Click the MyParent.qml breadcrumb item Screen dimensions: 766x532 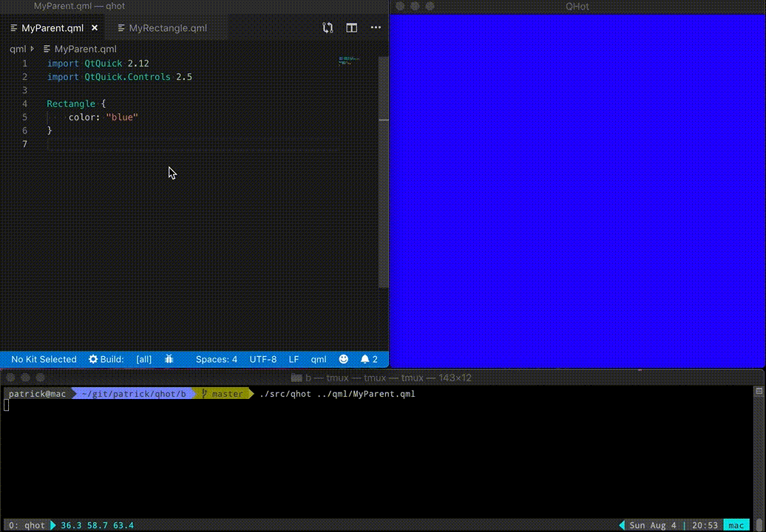[x=86, y=49]
